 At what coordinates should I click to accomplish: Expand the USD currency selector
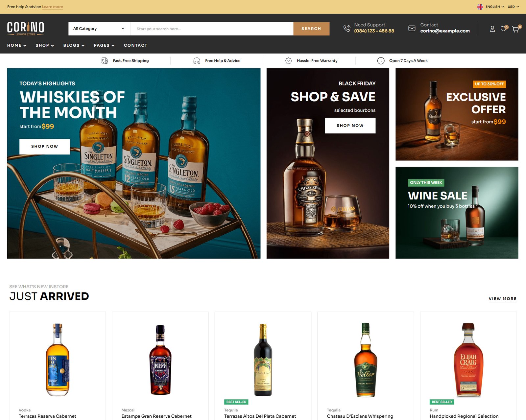pos(513,7)
